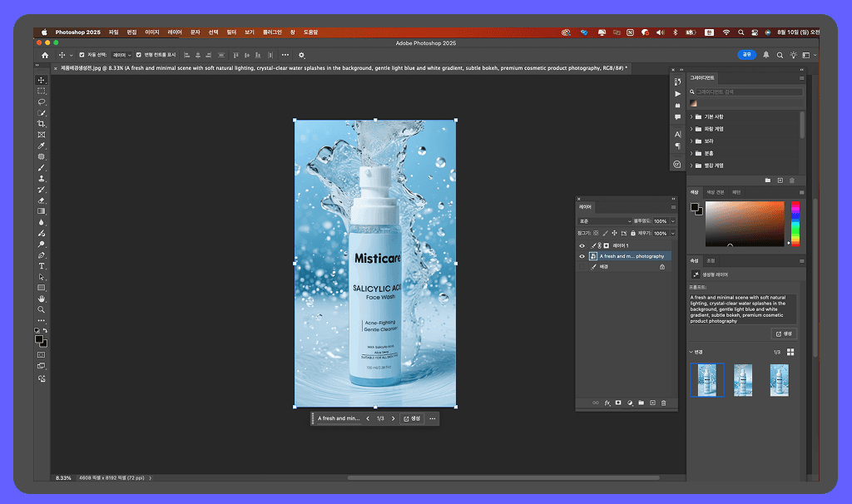Viewport: 852px width, 504px height.
Task: Open the 이미지 menu
Action: point(152,32)
